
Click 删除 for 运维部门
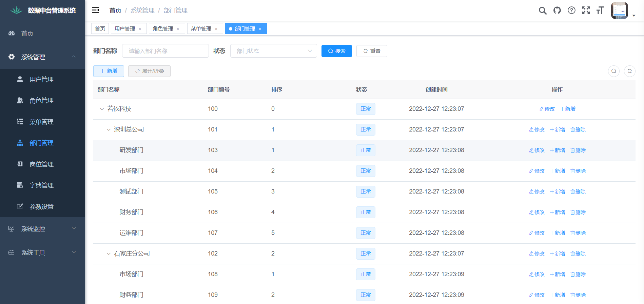(x=578, y=233)
